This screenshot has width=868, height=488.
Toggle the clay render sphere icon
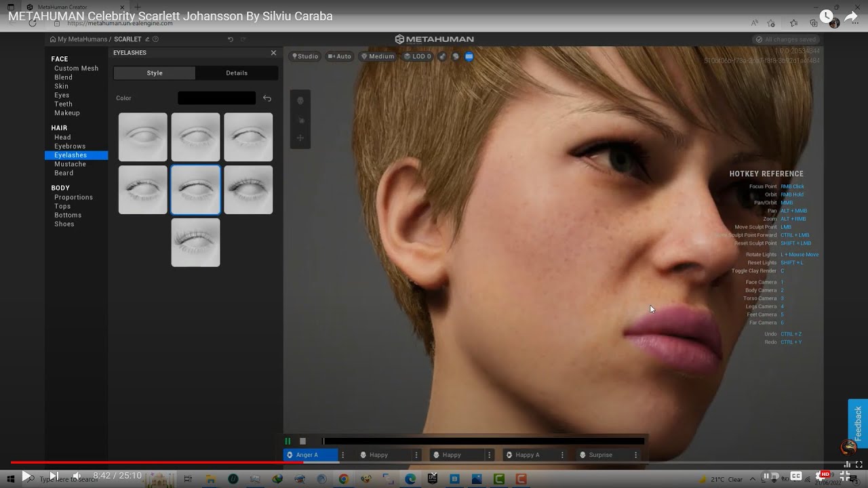click(x=442, y=56)
